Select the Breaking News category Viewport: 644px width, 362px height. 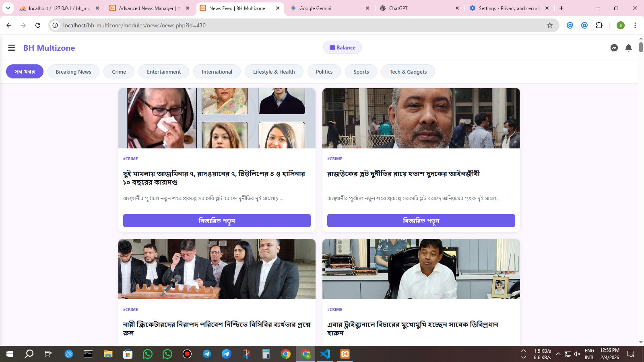pos(73,72)
